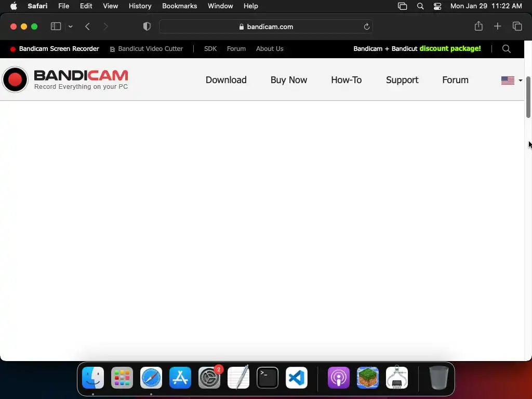Open Safari from the Dock
The width and height of the screenshot is (532, 399).
(151, 378)
